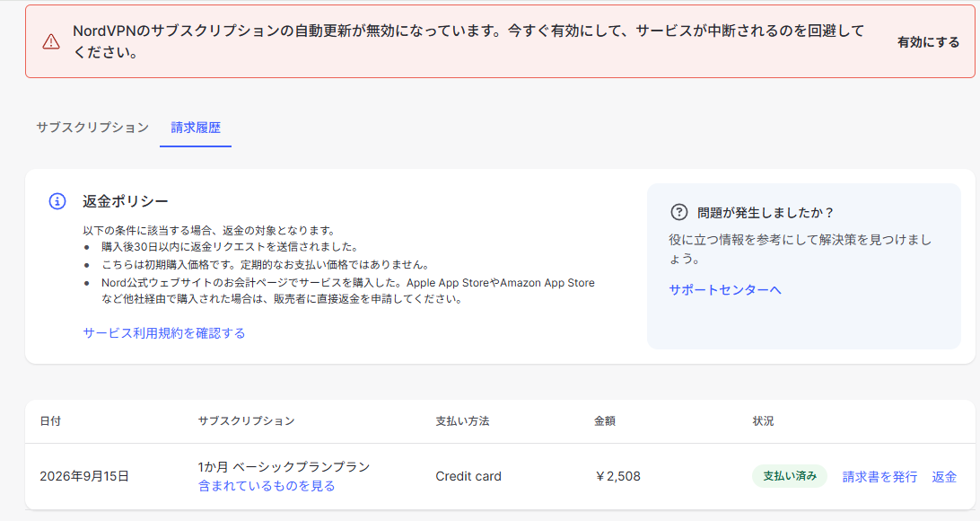Click the 支払い済み status badge
This screenshot has width=980, height=521.
pos(790,476)
